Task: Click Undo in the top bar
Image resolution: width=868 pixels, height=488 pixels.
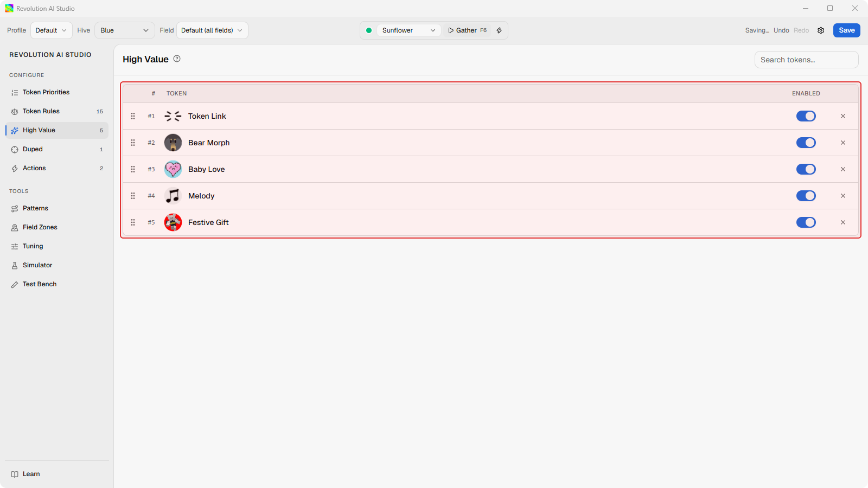Action: pos(781,30)
